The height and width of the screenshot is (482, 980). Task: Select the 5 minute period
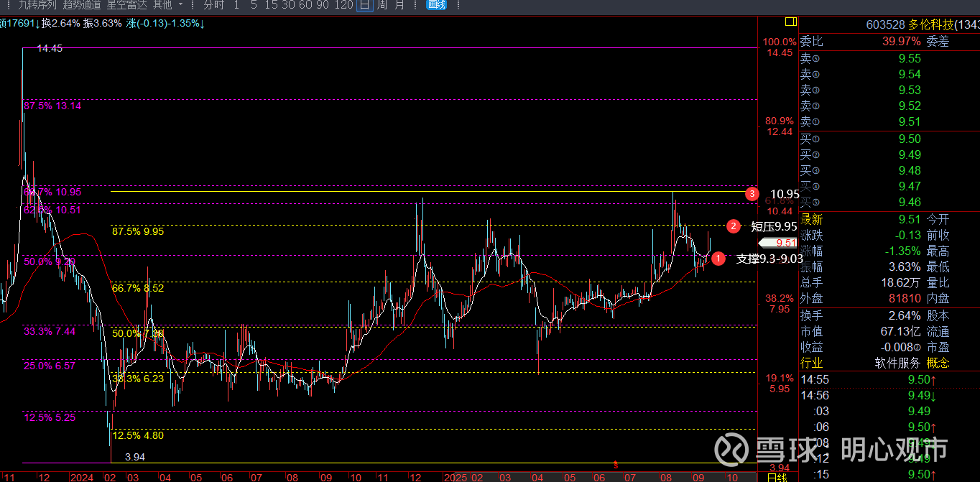[x=254, y=5]
